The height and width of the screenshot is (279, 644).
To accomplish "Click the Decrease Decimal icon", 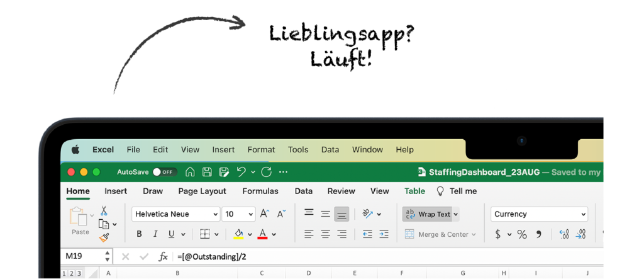I will pyautogui.click(x=580, y=234).
